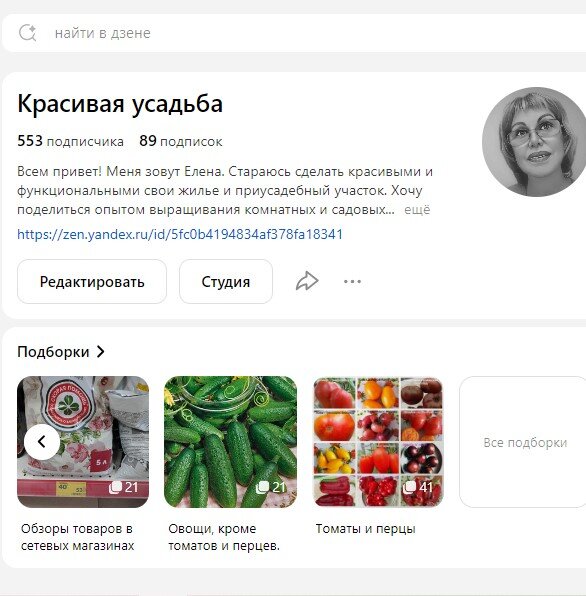This screenshot has width=586, height=596.
Task: Go back with the carousel left arrow
Action: click(42, 442)
